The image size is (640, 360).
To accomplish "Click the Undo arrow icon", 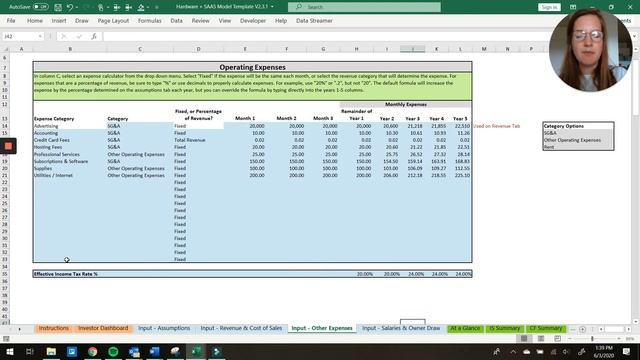I will coord(70,7).
